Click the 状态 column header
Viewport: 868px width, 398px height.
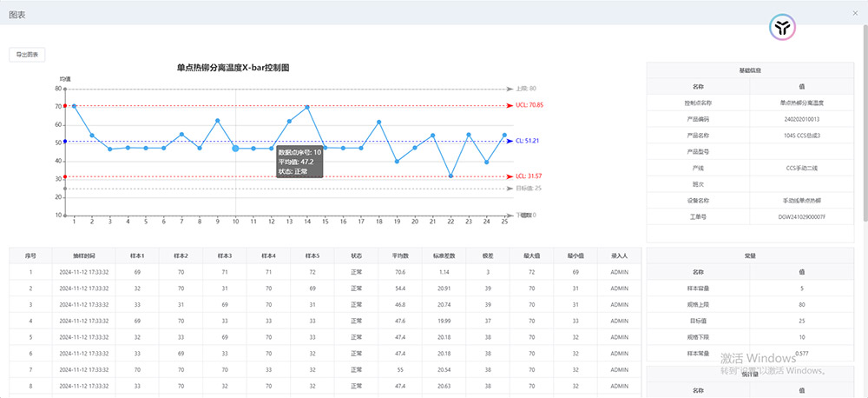pyautogui.click(x=357, y=255)
